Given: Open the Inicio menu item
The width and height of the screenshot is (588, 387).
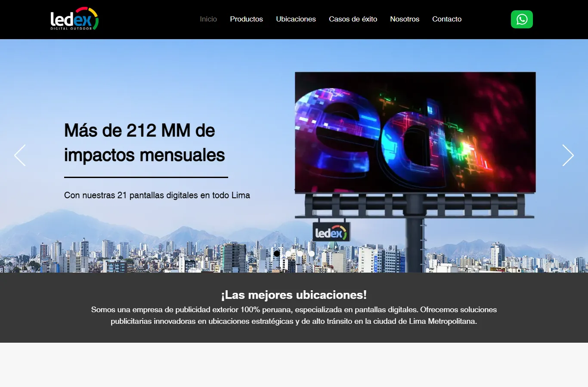Looking at the screenshot, I should point(208,19).
